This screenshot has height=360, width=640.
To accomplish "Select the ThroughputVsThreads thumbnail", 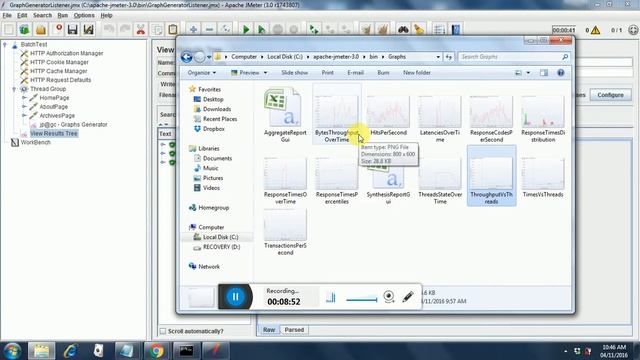I will [x=491, y=176].
